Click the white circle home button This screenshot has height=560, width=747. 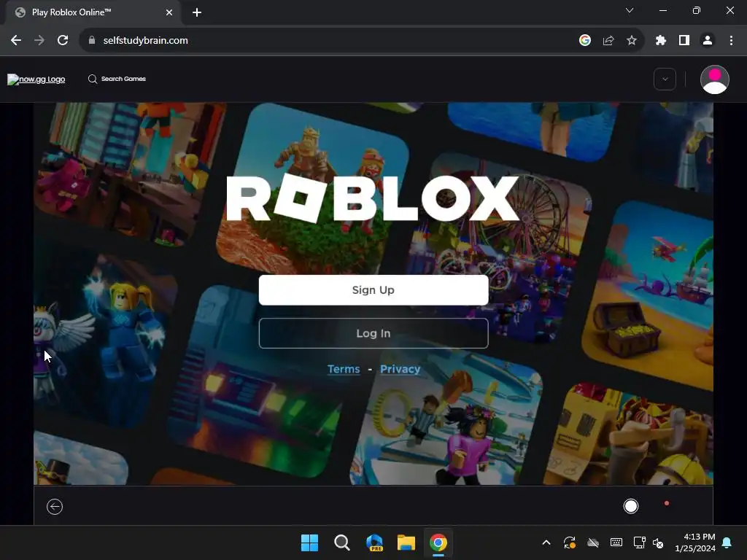pos(631,506)
